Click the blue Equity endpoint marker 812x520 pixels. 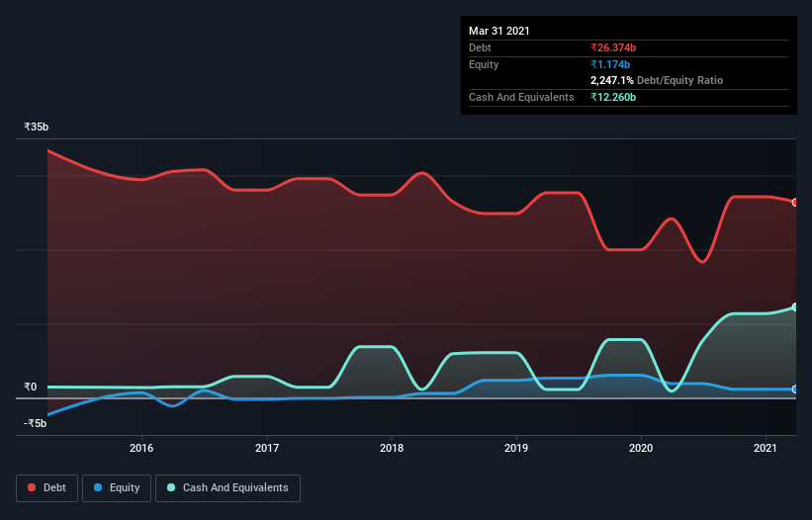click(795, 390)
